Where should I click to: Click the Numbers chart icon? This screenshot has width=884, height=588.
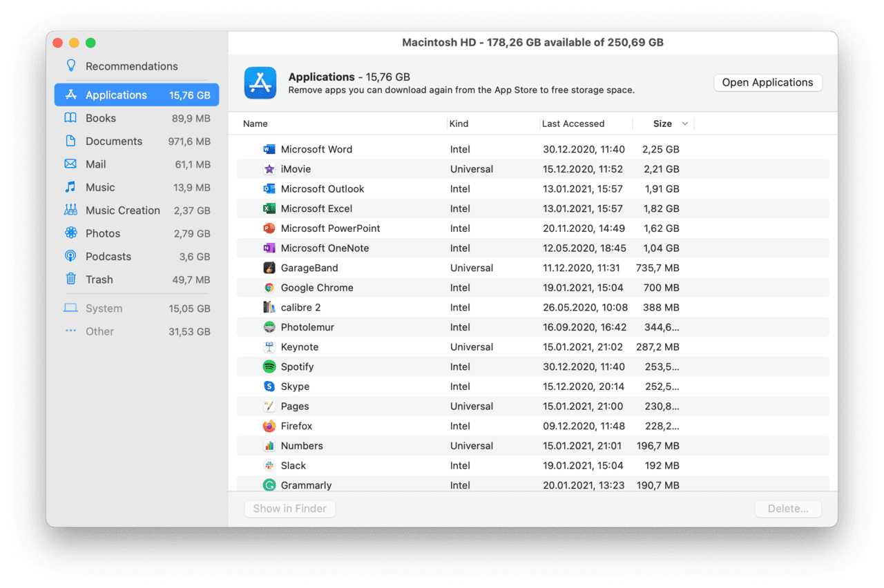[x=269, y=446]
